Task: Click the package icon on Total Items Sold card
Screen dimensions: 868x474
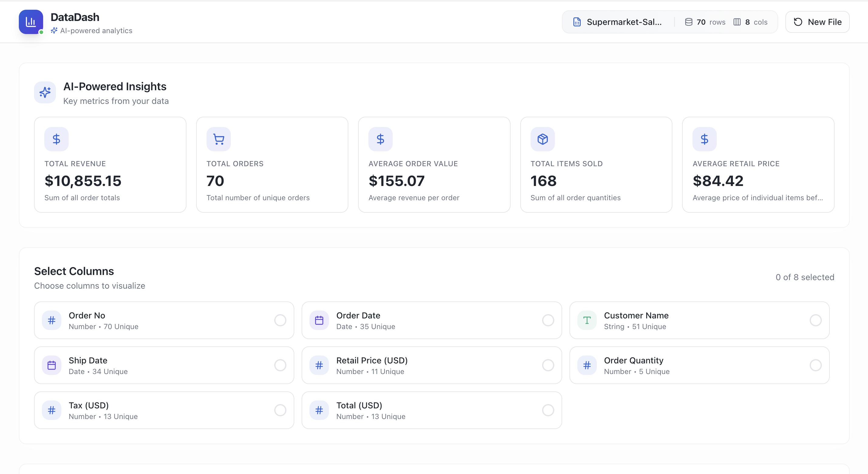Action: [x=542, y=139]
